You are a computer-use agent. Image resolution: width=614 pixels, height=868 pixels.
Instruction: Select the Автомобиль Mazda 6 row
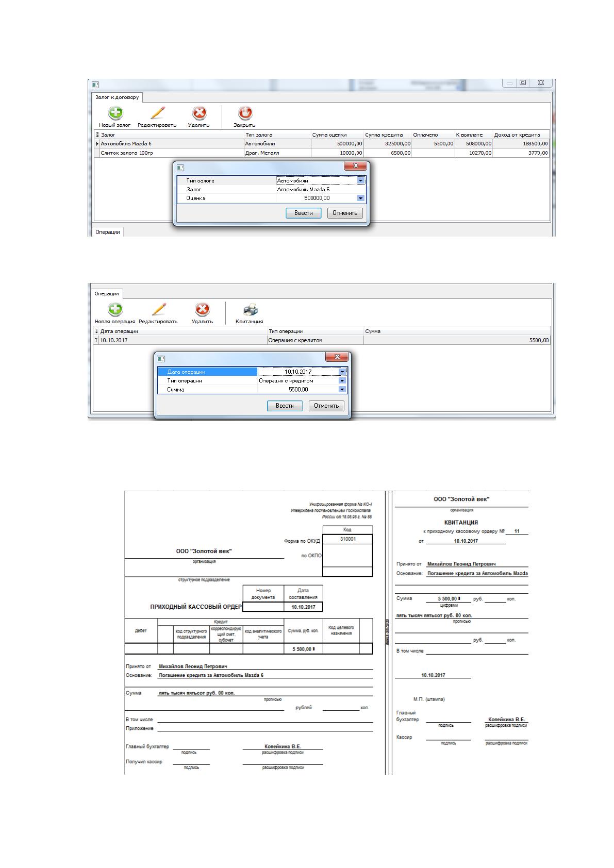pos(322,144)
